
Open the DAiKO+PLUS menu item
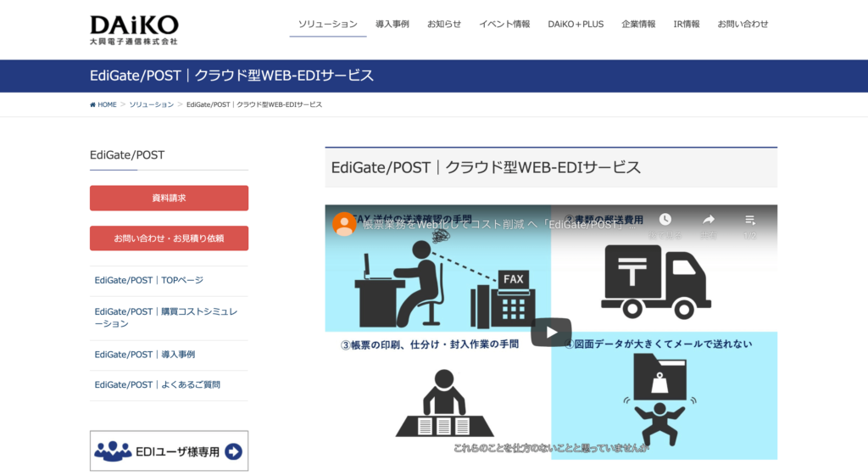(x=576, y=25)
